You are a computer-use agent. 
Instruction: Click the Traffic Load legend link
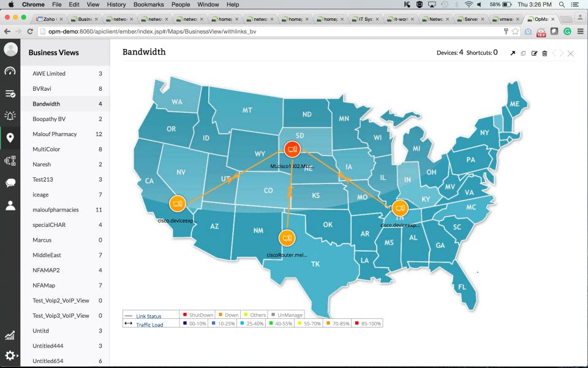coord(149,325)
